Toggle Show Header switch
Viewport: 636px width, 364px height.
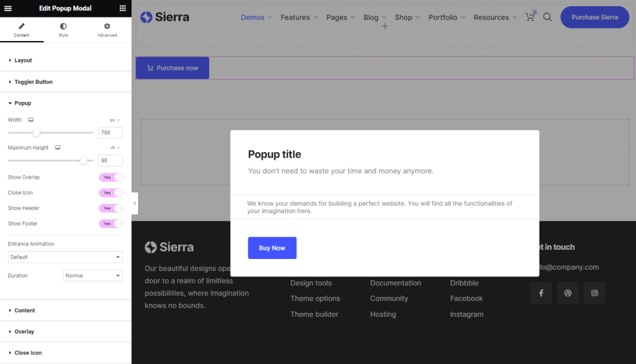111,208
